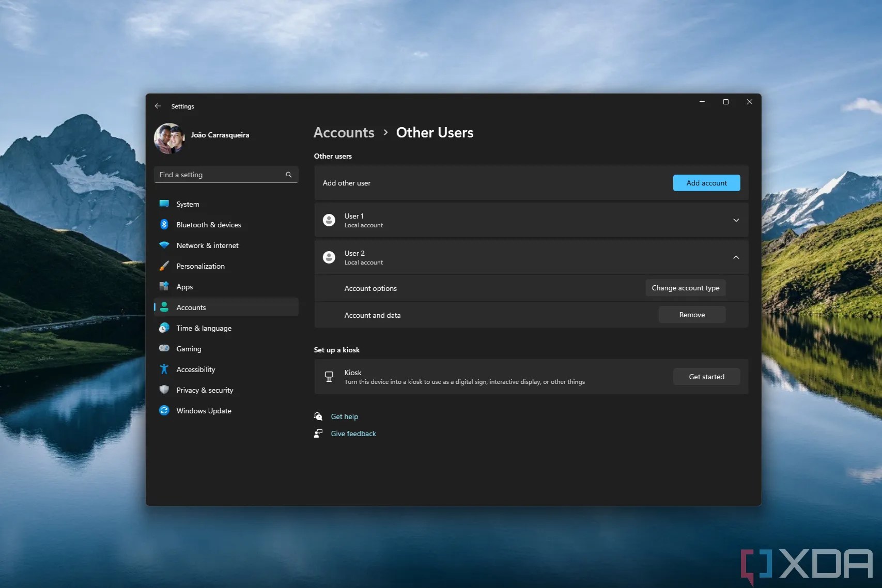
Task: Click the Get help icon
Action: (318, 416)
